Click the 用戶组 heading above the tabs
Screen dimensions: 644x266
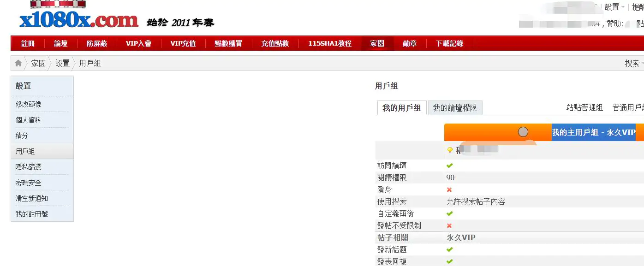pyautogui.click(x=386, y=86)
